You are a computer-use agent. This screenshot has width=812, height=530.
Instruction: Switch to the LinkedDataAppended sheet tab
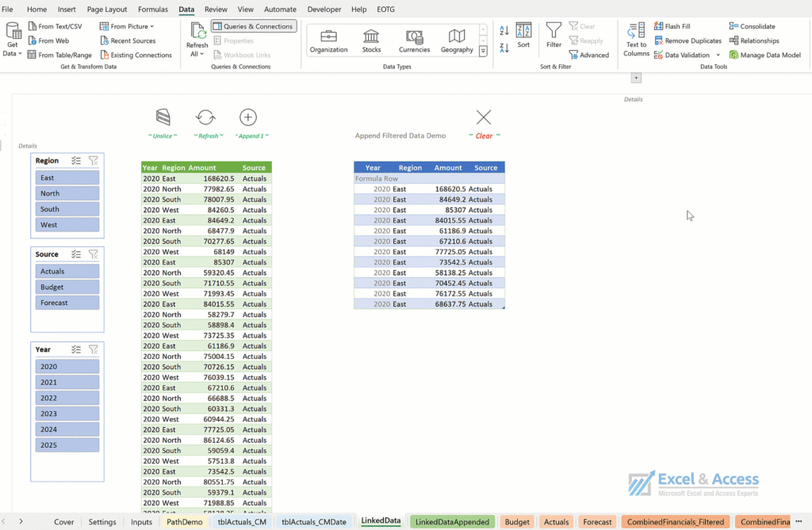point(452,522)
